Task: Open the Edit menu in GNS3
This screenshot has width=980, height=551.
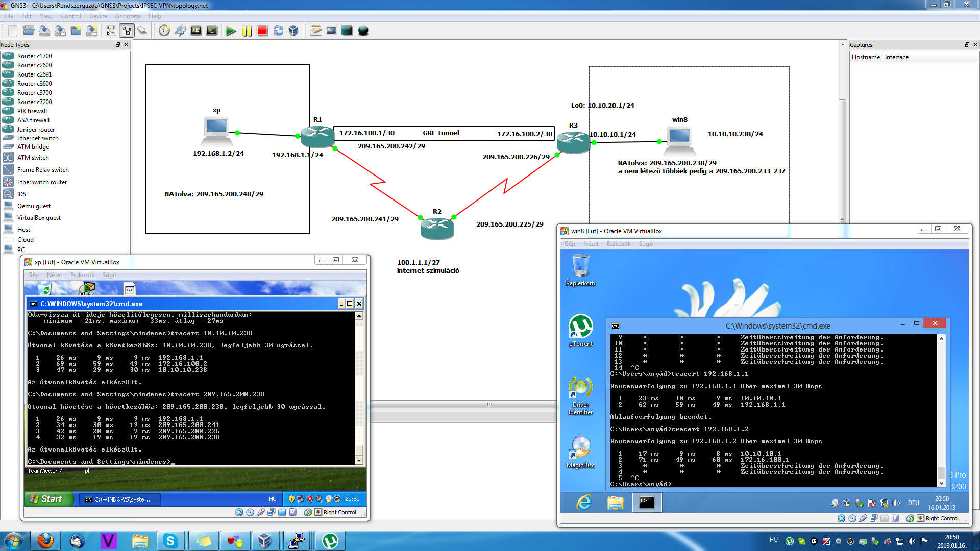Action: (x=27, y=16)
